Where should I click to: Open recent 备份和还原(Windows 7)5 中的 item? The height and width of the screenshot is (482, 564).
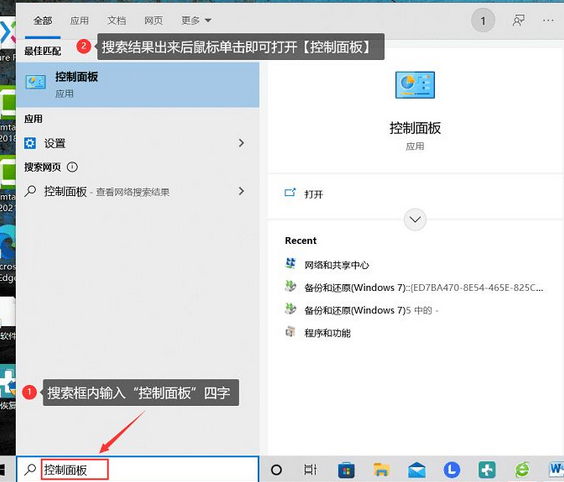pyautogui.click(x=371, y=310)
